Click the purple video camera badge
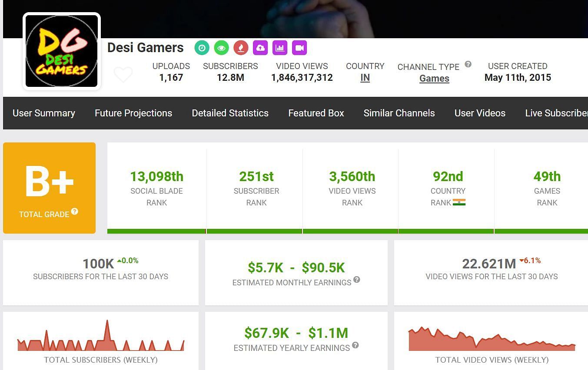The height and width of the screenshot is (370, 588). pos(299,48)
